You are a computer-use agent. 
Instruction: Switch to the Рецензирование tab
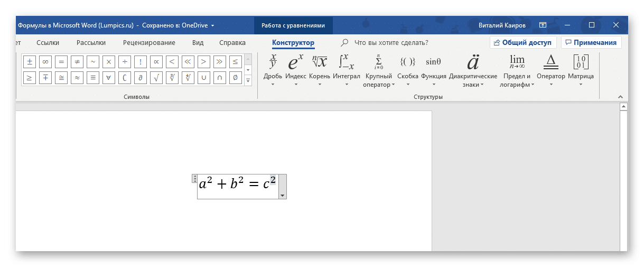coord(149,43)
